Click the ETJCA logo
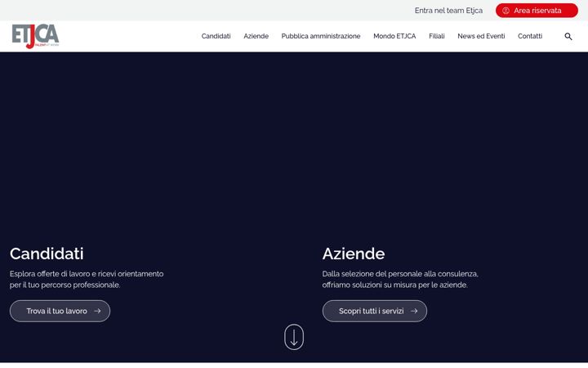 click(x=35, y=37)
